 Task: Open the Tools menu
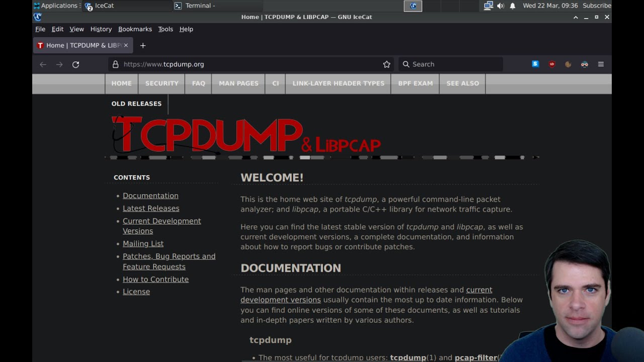166,29
